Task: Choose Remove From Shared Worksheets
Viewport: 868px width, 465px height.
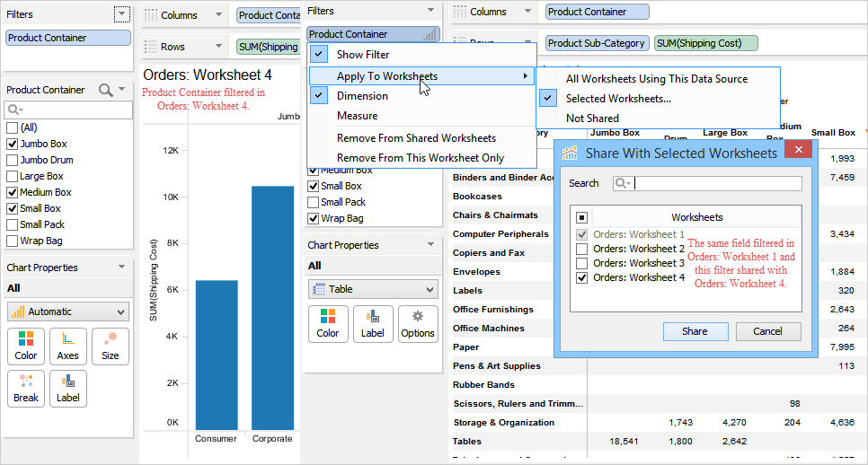Action: coord(421,138)
